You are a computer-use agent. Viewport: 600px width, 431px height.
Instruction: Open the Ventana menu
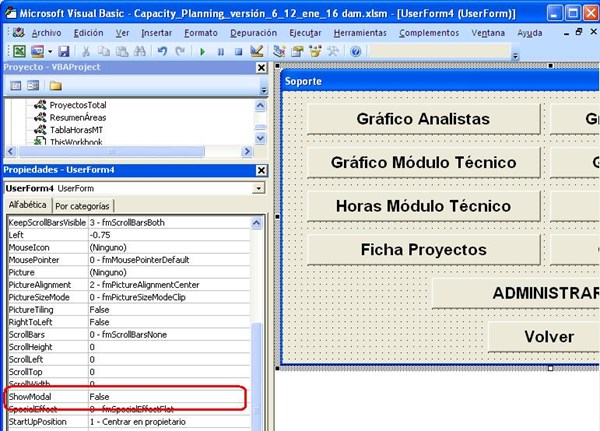pyautogui.click(x=488, y=33)
